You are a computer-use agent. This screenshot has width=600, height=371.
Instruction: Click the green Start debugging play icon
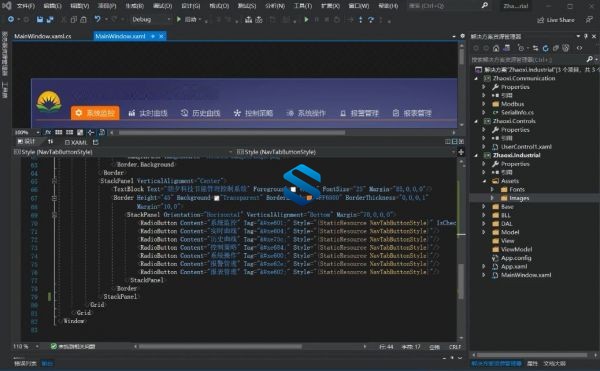point(178,19)
